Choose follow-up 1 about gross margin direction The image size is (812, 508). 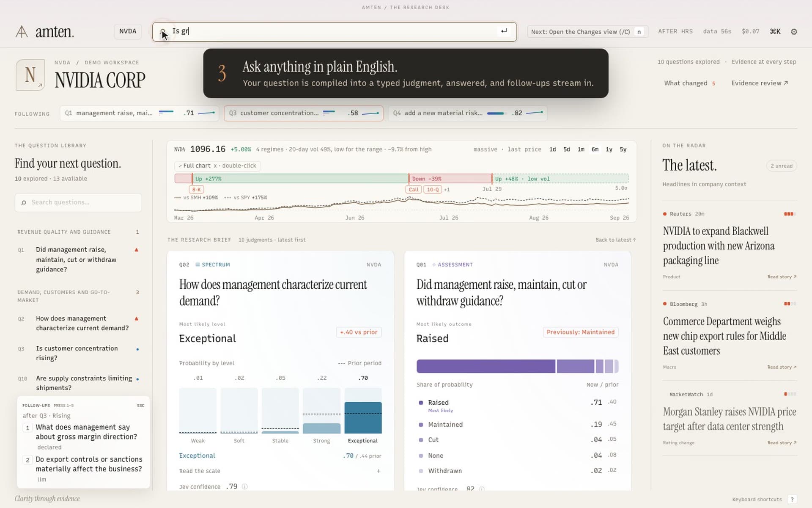tap(83, 436)
